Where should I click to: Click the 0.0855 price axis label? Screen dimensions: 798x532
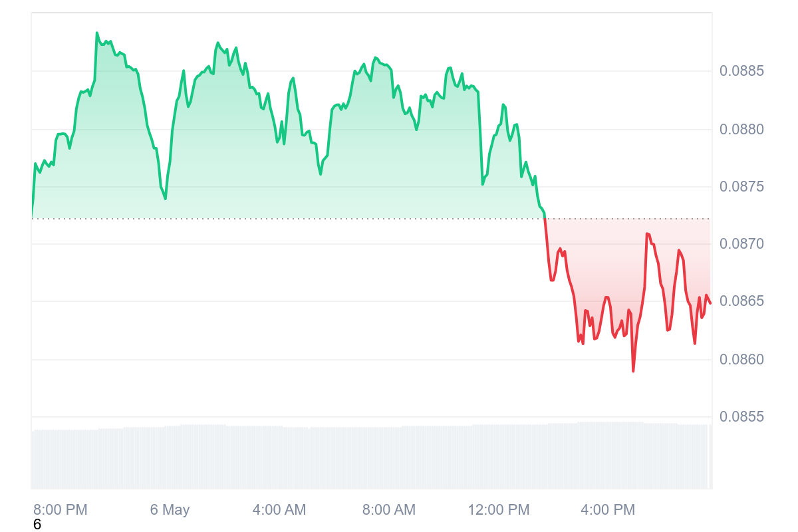741,417
